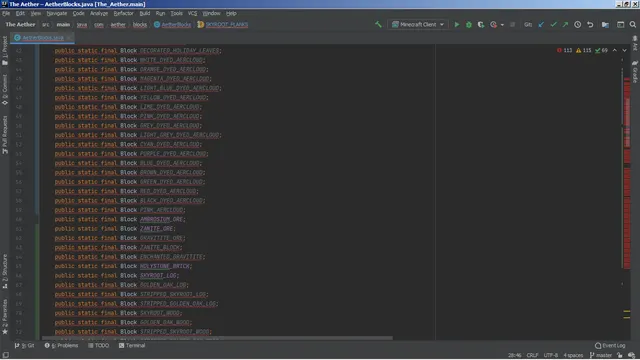Select the AetherBlocks.java editor tab

[x=42, y=38]
